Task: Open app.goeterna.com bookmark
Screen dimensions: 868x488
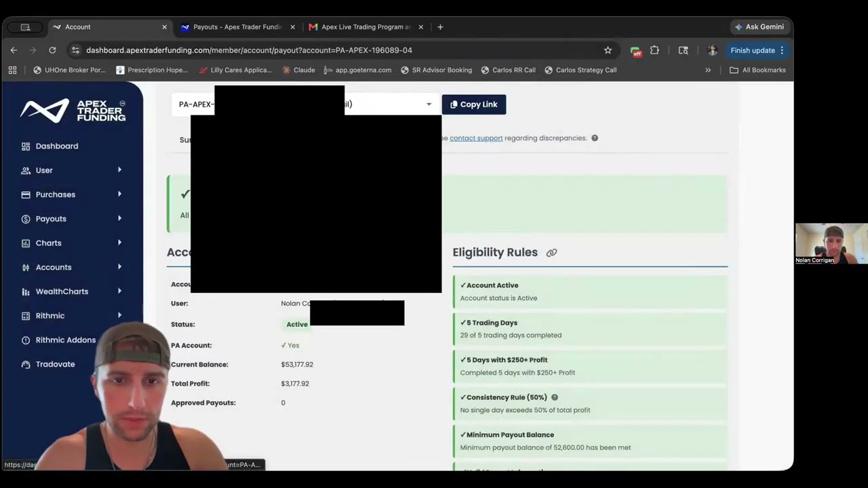Action: 357,70
